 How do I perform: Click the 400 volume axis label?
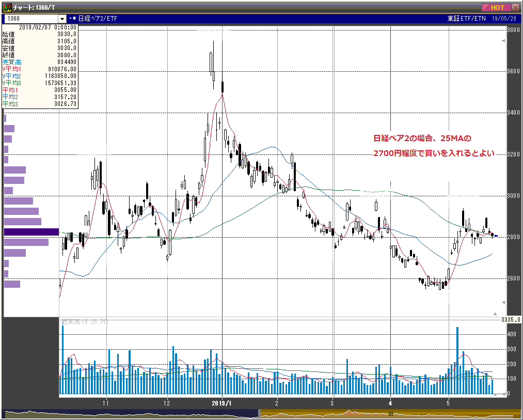coord(511,334)
